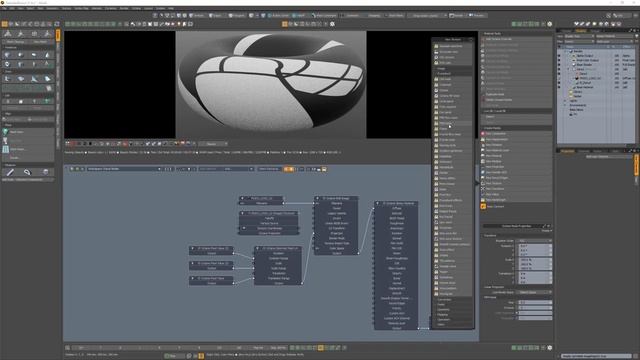
Task: Toggle visibility of the PAVES_LOVO image layer
Action: point(559,78)
